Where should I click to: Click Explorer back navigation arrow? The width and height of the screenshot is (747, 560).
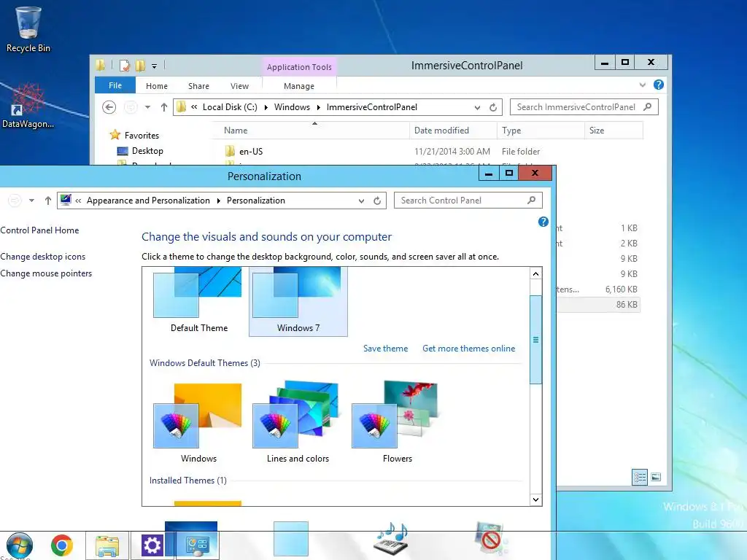pos(109,107)
